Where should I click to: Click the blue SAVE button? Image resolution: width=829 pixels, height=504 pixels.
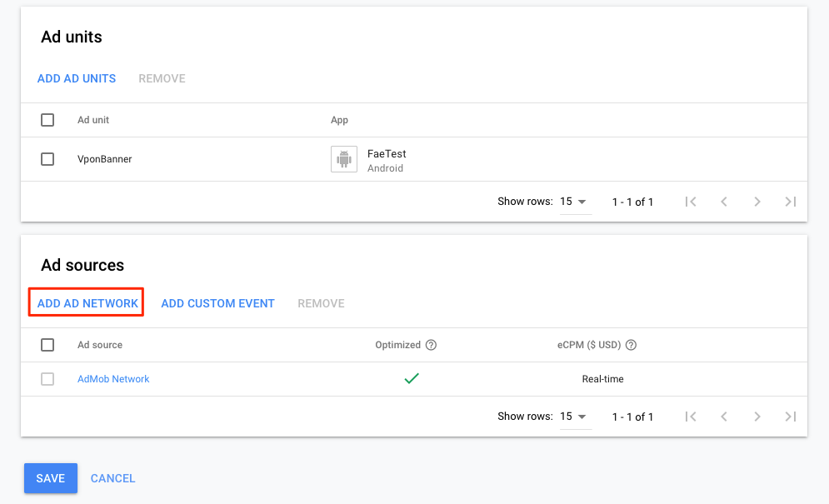click(x=51, y=478)
